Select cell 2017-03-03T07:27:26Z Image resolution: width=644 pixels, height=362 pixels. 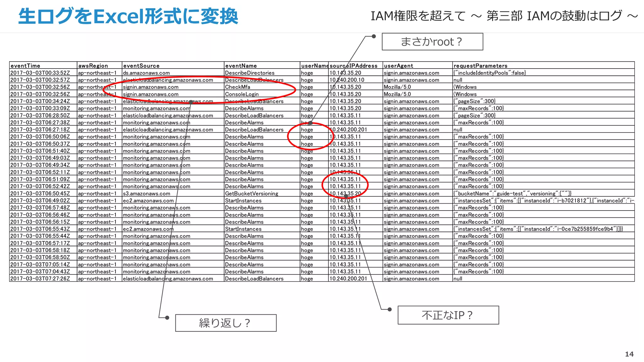43,278
